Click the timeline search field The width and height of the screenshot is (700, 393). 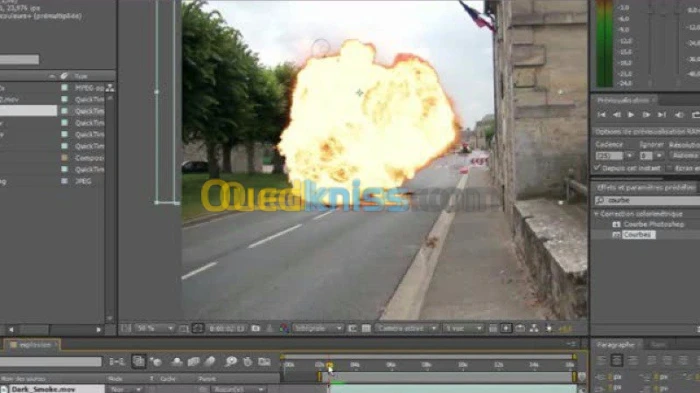pyautogui.click(x=50, y=362)
